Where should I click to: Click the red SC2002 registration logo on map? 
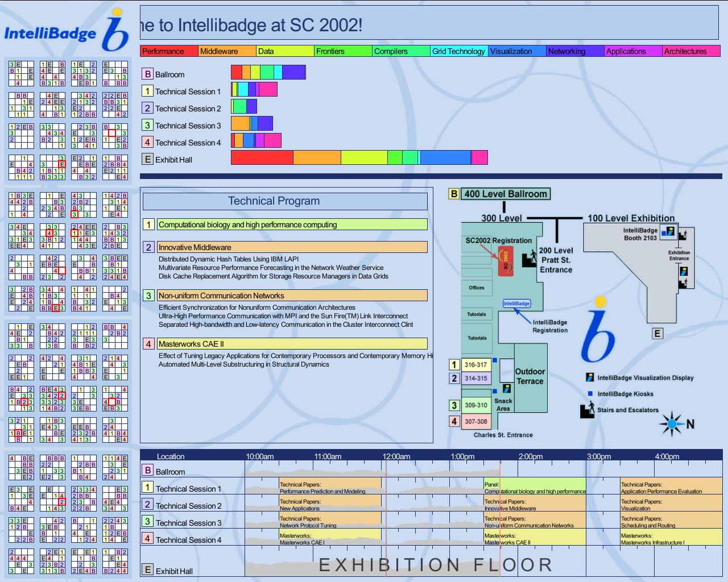tap(506, 261)
